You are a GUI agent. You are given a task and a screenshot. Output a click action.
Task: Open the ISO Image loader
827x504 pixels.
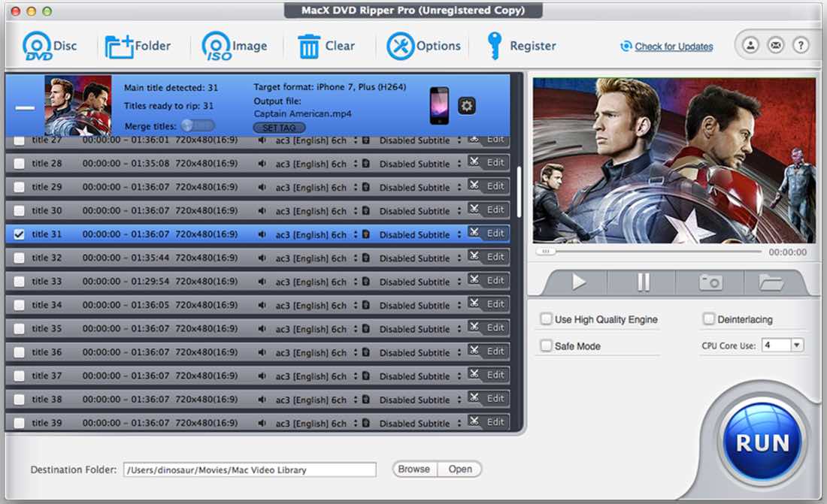pyautogui.click(x=217, y=47)
